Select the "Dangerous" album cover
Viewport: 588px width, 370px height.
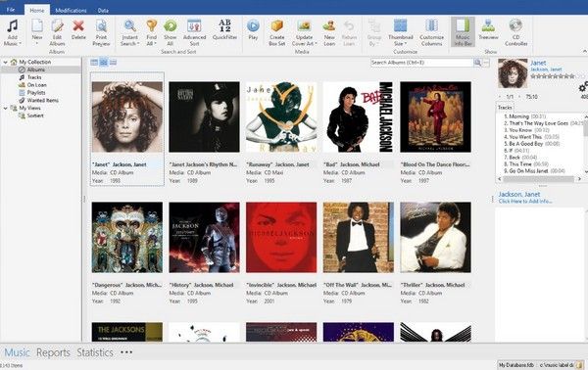click(x=127, y=238)
